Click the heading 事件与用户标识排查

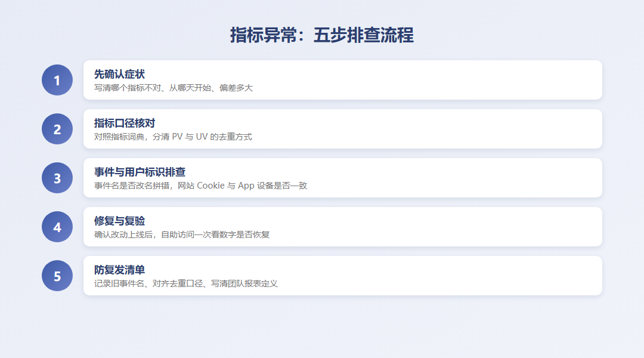click(x=140, y=172)
